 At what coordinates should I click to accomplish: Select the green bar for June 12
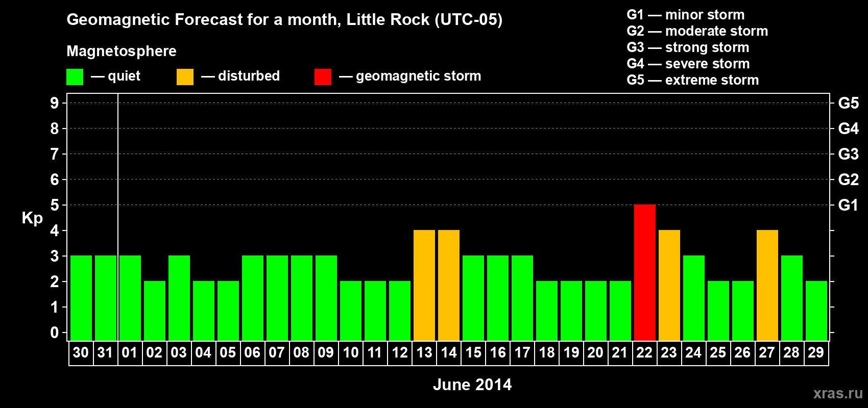pos(400,311)
